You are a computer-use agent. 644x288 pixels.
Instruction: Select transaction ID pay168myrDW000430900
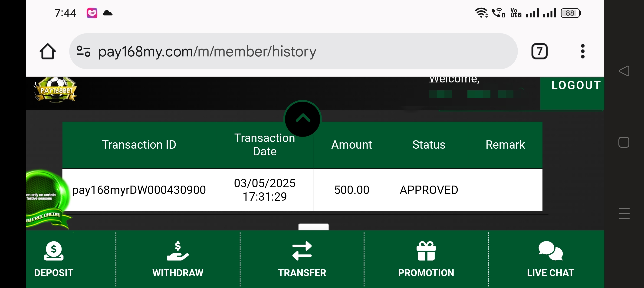point(139,190)
